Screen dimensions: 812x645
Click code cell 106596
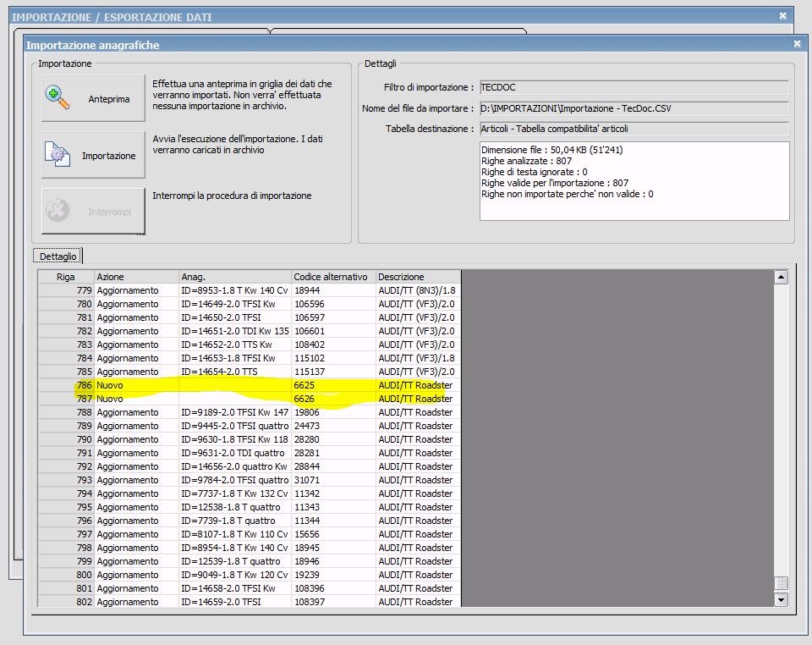click(333, 304)
